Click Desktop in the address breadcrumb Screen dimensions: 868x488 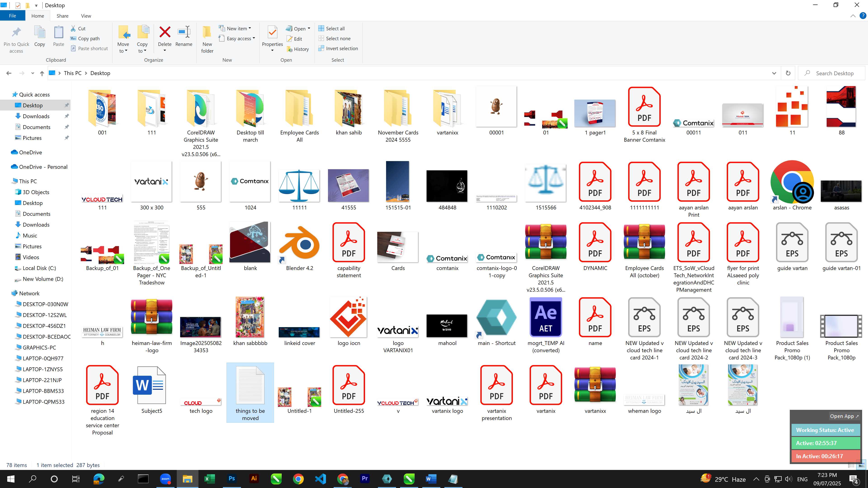point(100,73)
